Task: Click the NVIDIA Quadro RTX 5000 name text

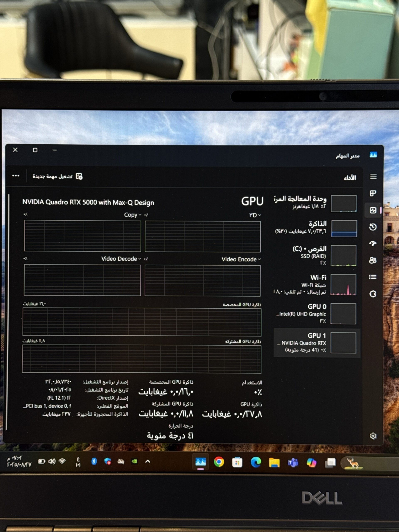Action: [88, 202]
